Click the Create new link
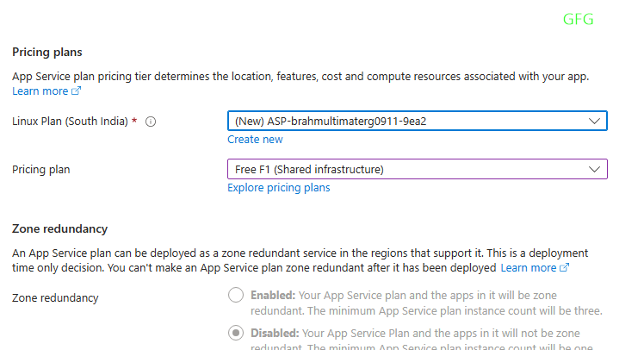 (x=255, y=140)
